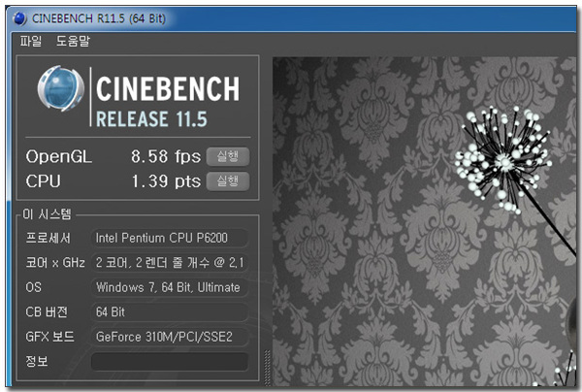Click the OpenGL 8.58 fps score
The width and height of the screenshot is (582, 392).
[x=166, y=156]
